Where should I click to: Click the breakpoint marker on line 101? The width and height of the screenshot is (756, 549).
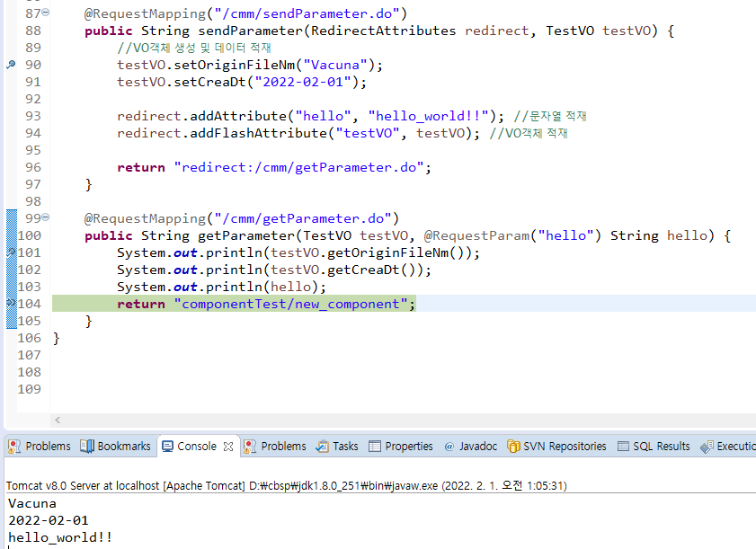[x=11, y=252]
